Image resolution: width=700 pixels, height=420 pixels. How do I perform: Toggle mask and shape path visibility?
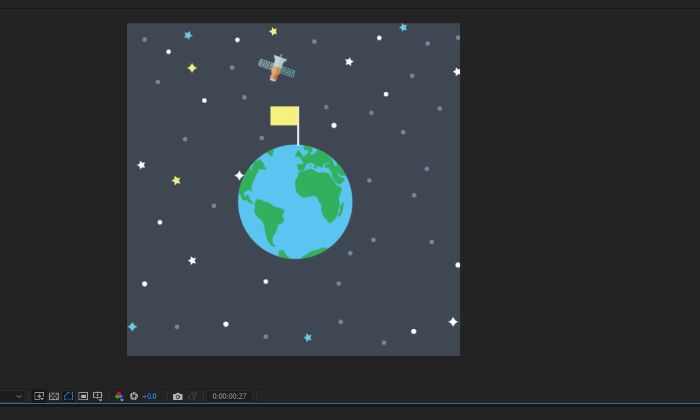point(68,396)
